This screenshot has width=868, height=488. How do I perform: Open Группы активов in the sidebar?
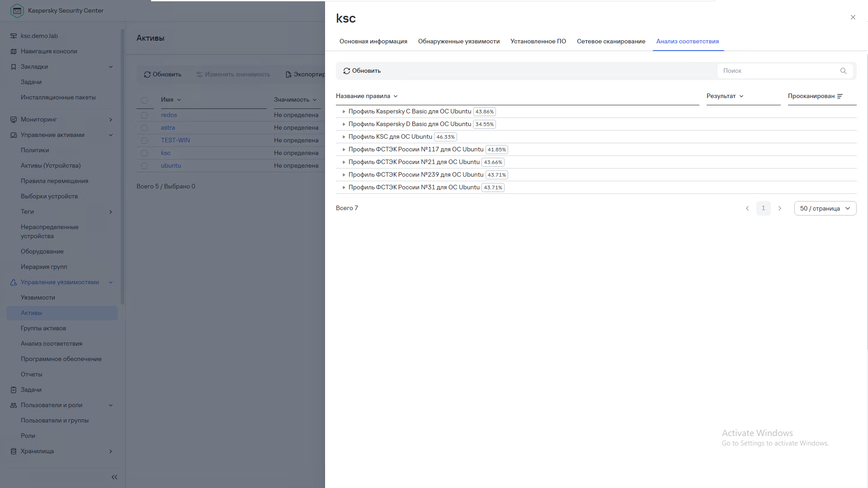click(x=43, y=328)
